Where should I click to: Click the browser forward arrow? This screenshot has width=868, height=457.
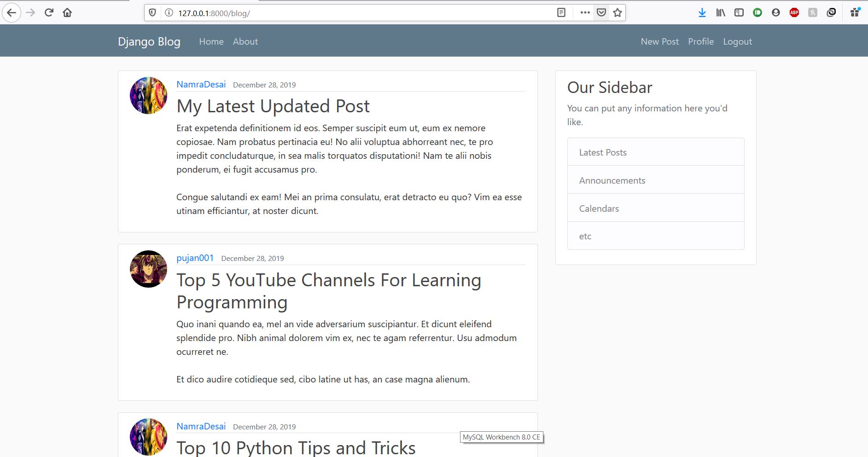pos(31,13)
